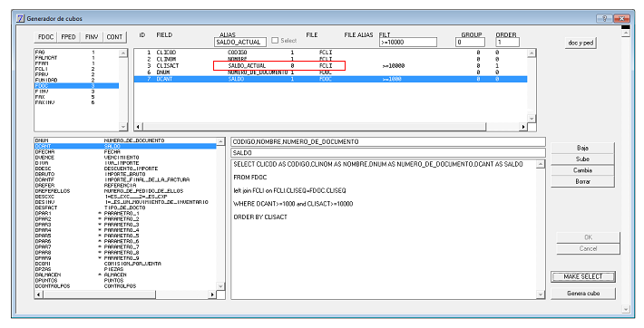The height and width of the screenshot is (328, 644).
Task: Select DIVA IVA_IMPORTE in the lower list
Action: click(125, 163)
